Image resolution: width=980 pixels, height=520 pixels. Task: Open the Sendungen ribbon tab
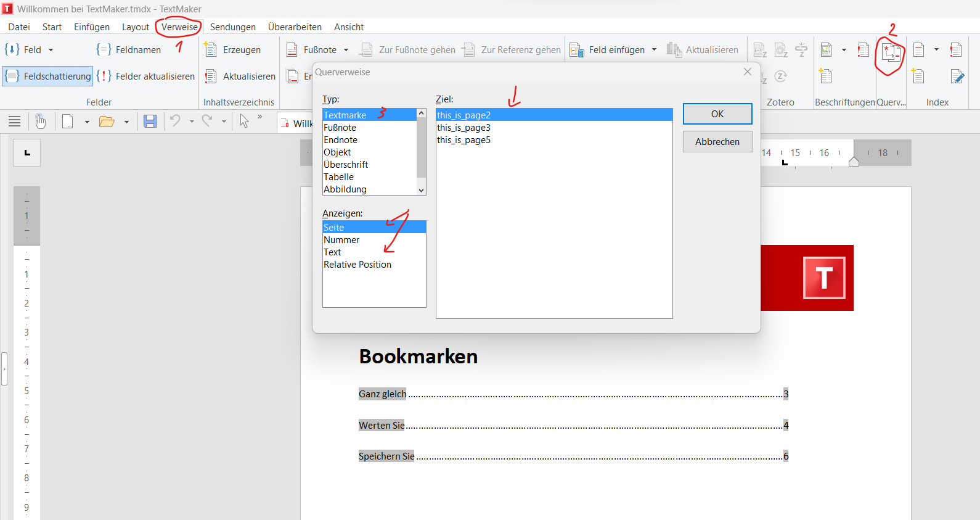pyautogui.click(x=232, y=27)
